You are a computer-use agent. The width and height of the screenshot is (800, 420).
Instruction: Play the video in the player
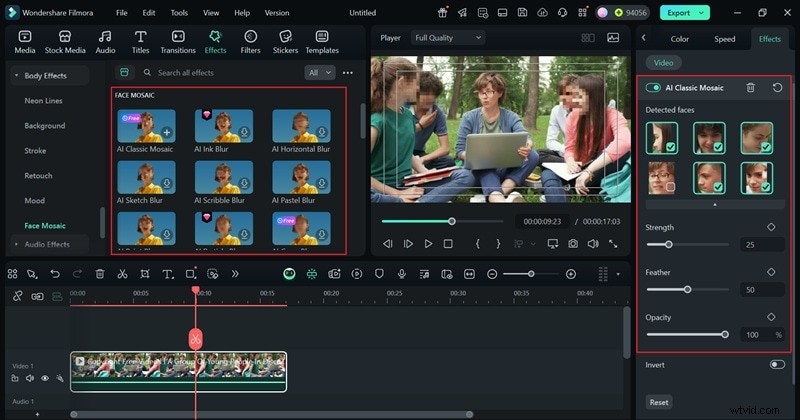click(428, 244)
